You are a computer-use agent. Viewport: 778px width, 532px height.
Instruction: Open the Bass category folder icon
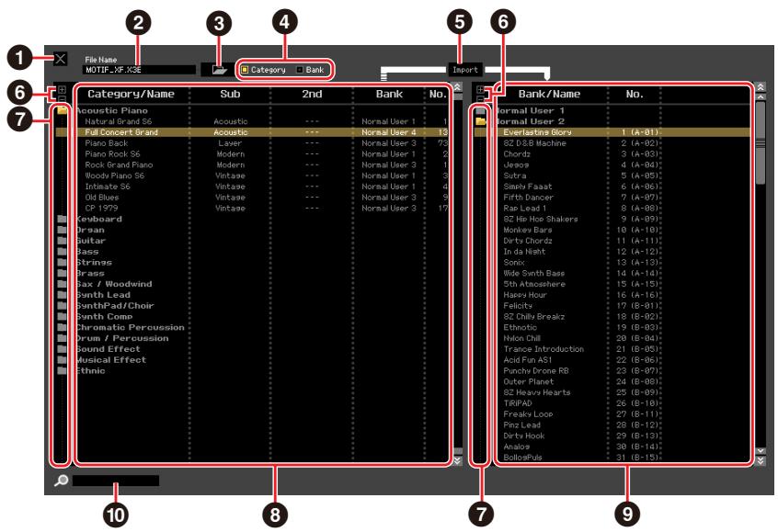coord(62,252)
